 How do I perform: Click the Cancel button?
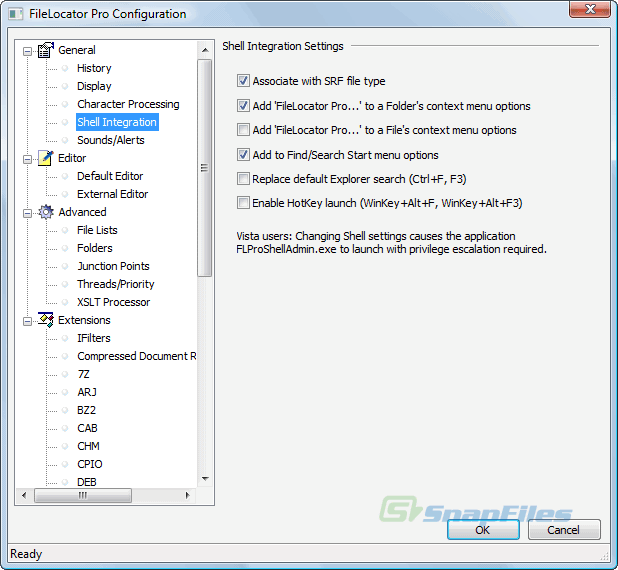(564, 530)
